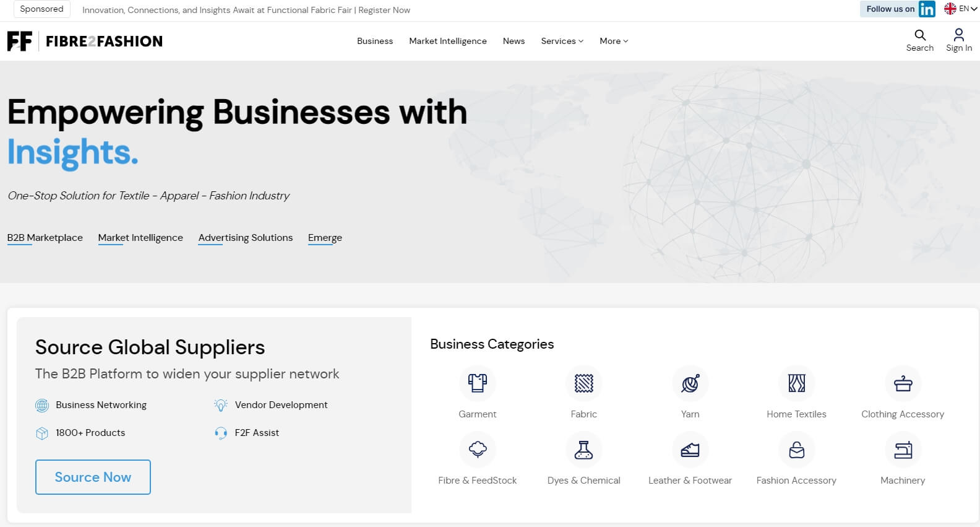
Task: Click the Machinery label
Action: pyautogui.click(x=903, y=481)
